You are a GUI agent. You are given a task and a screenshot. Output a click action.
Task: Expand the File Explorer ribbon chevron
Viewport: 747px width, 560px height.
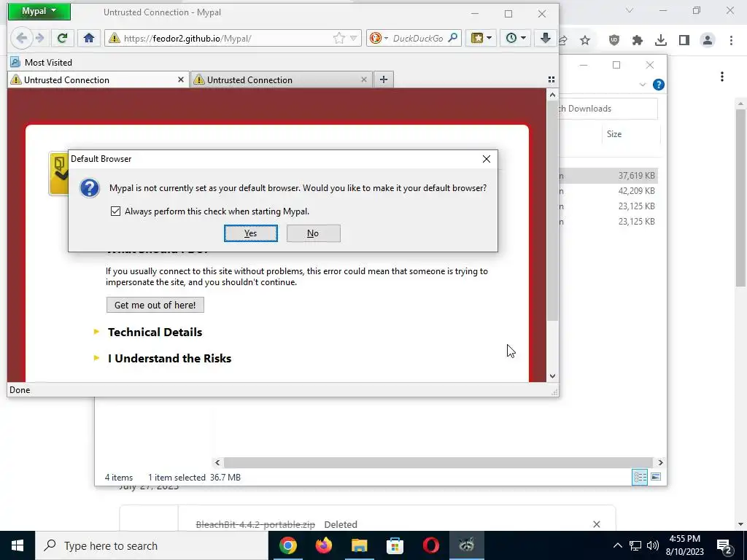point(642,85)
